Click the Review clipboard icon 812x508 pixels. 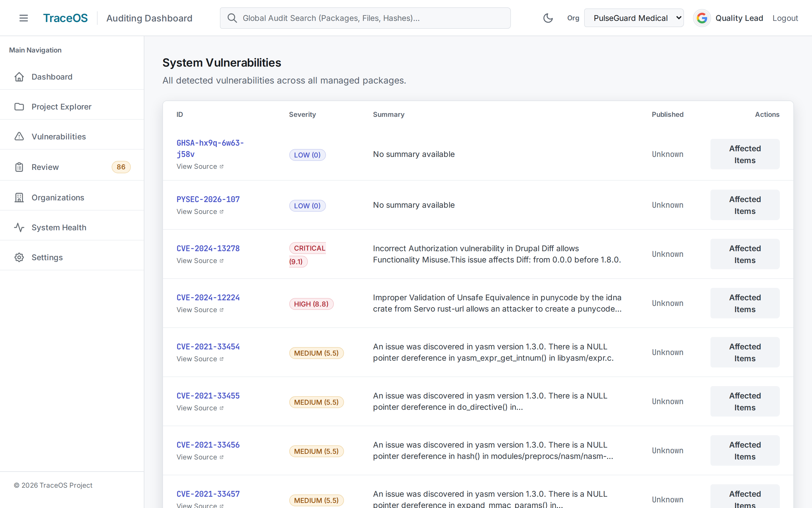coord(19,167)
